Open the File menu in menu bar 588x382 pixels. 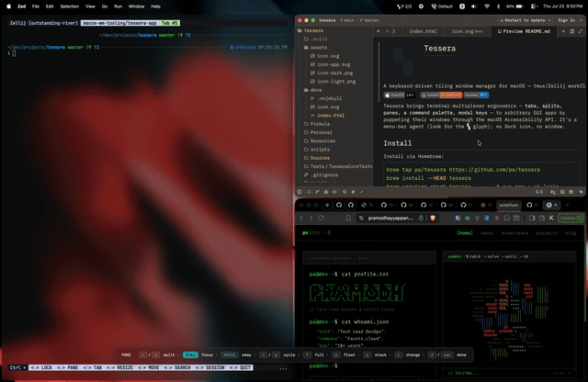click(x=36, y=6)
